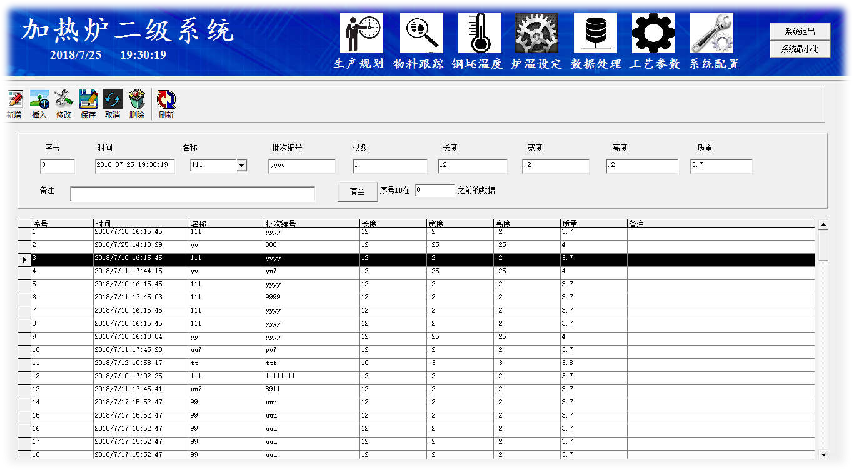Screen dimensions: 854x472
Task: Focus the 备注 remarks input field
Action: click(192, 194)
